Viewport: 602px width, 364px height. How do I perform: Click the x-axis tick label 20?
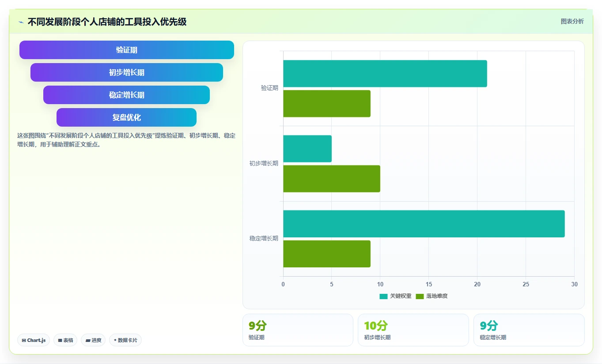point(477,285)
